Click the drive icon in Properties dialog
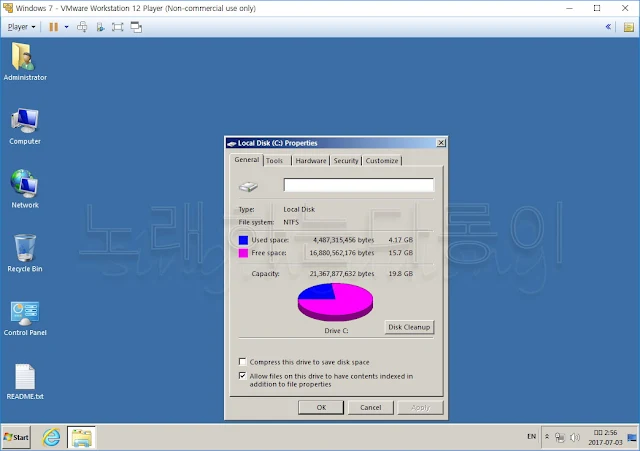Viewport: 640px width, 451px height. [x=248, y=187]
